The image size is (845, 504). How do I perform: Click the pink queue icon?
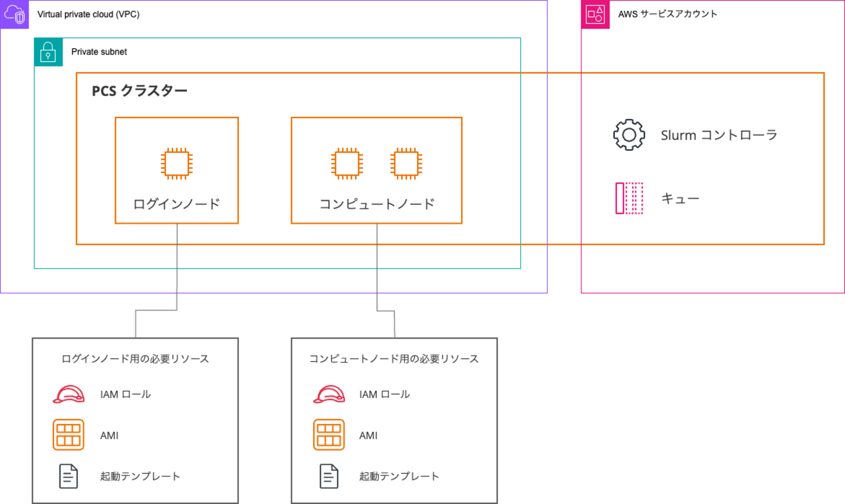(629, 198)
